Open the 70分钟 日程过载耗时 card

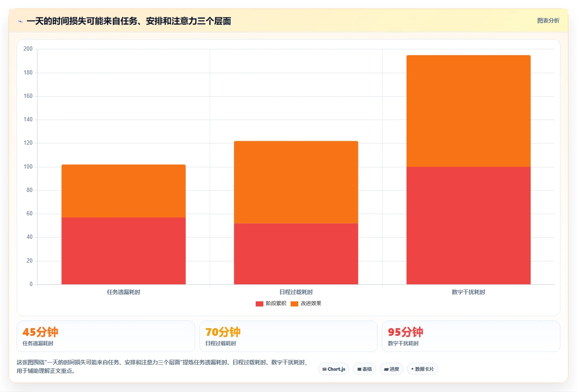288,336
